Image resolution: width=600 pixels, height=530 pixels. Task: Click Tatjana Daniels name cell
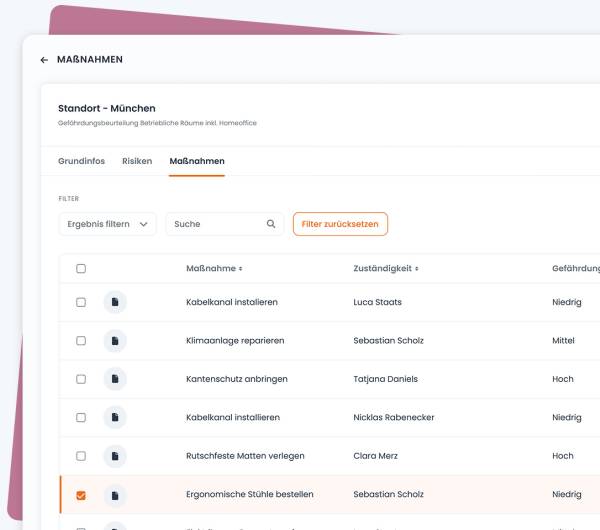click(x=385, y=379)
